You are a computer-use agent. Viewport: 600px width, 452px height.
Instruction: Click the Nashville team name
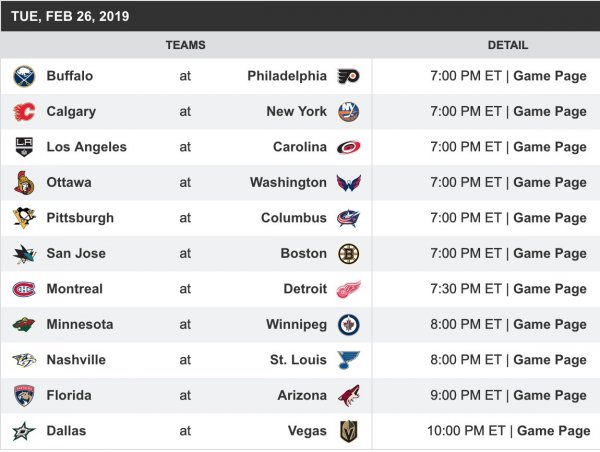pos(75,360)
